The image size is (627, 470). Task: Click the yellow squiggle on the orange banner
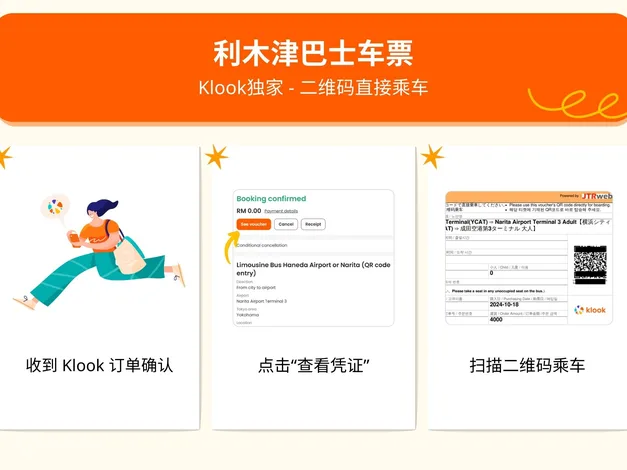pyautogui.click(x=576, y=104)
